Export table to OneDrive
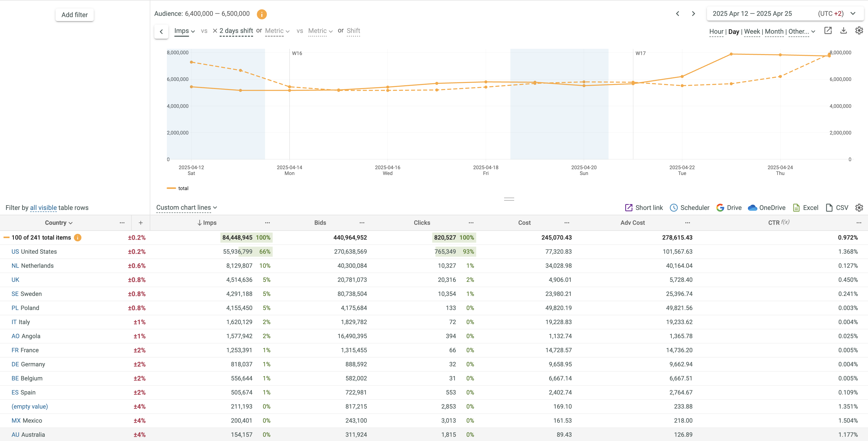The width and height of the screenshot is (868, 441). pos(766,208)
